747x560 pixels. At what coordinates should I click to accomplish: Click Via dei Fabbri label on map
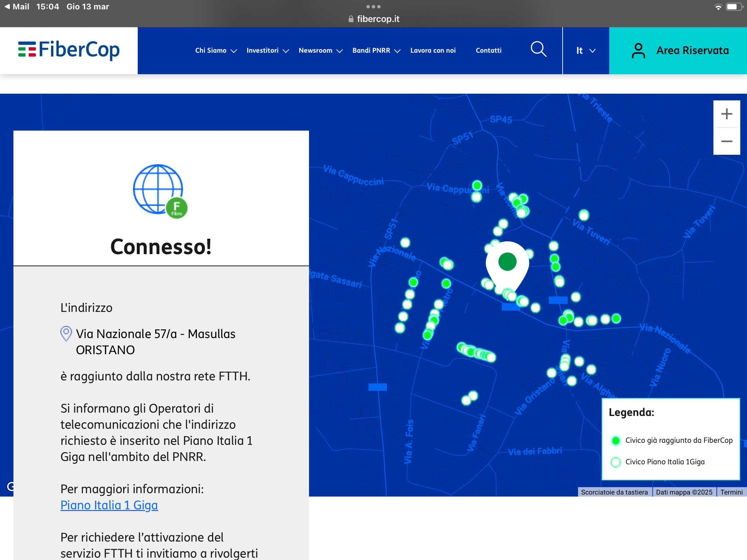coord(535,451)
